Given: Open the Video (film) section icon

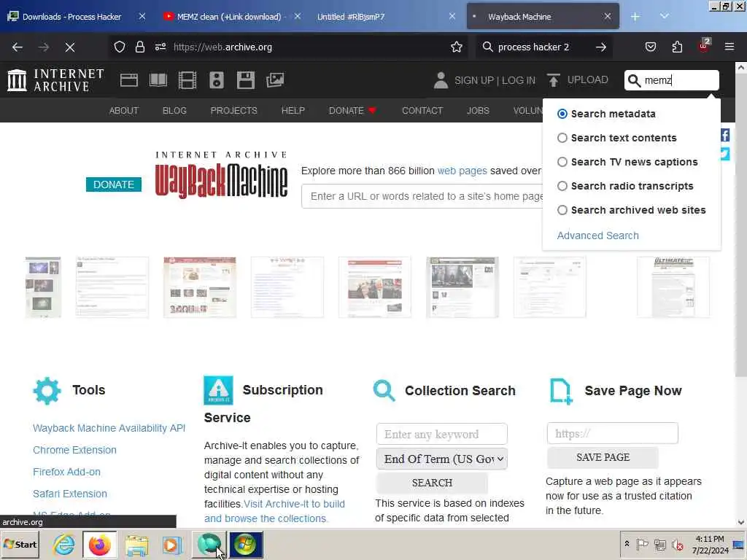Looking at the screenshot, I should (x=187, y=80).
